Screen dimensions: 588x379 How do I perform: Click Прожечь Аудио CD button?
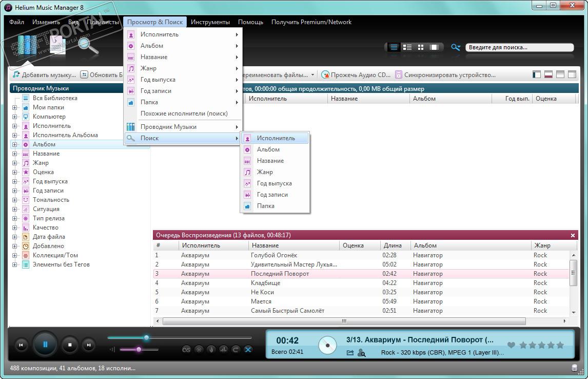[x=356, y=74]
